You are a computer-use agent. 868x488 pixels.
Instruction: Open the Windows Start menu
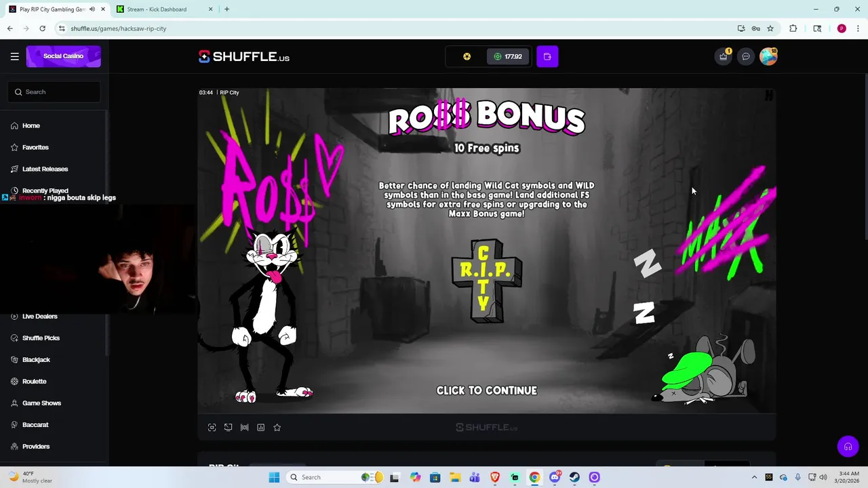pyautogui.click(x=274, y=477)
